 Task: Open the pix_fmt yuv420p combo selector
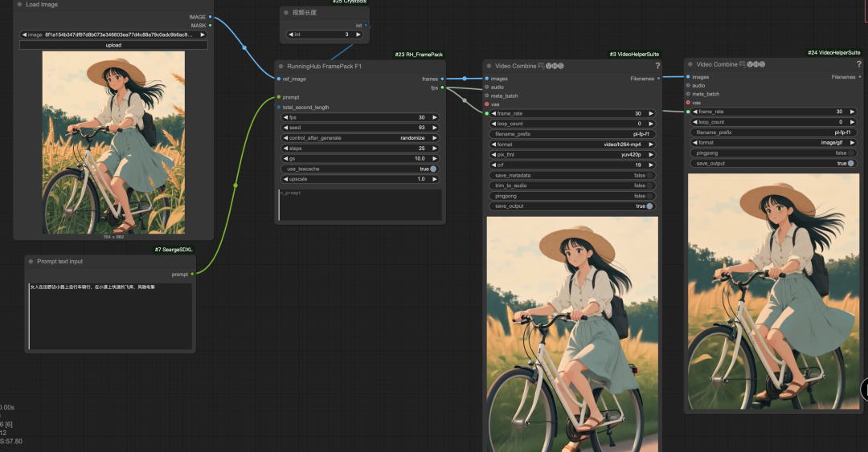click(572, 155)
